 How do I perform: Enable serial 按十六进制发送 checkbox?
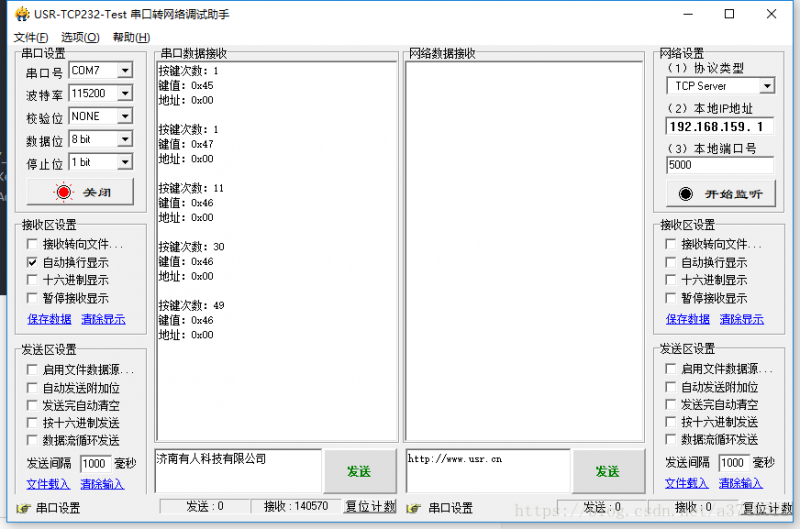(x=32, y=423)
